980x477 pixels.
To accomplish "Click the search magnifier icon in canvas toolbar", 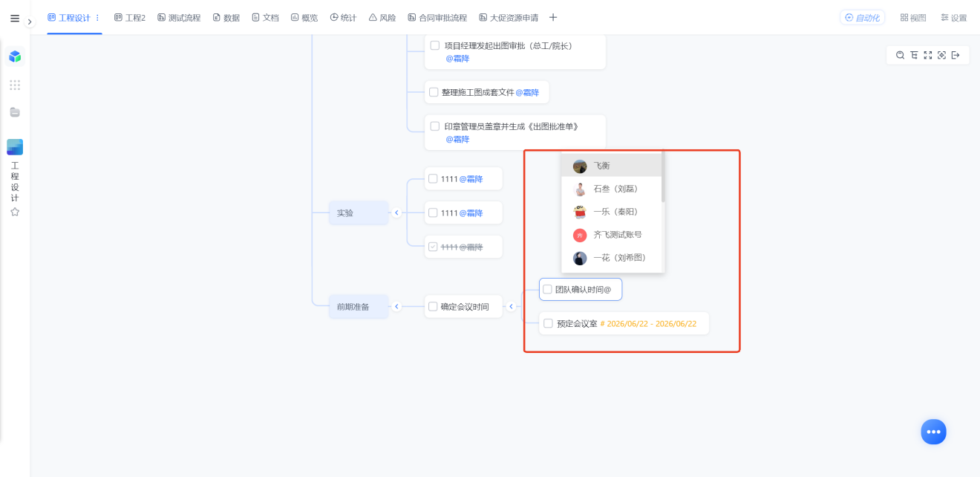I will [900, 56].
